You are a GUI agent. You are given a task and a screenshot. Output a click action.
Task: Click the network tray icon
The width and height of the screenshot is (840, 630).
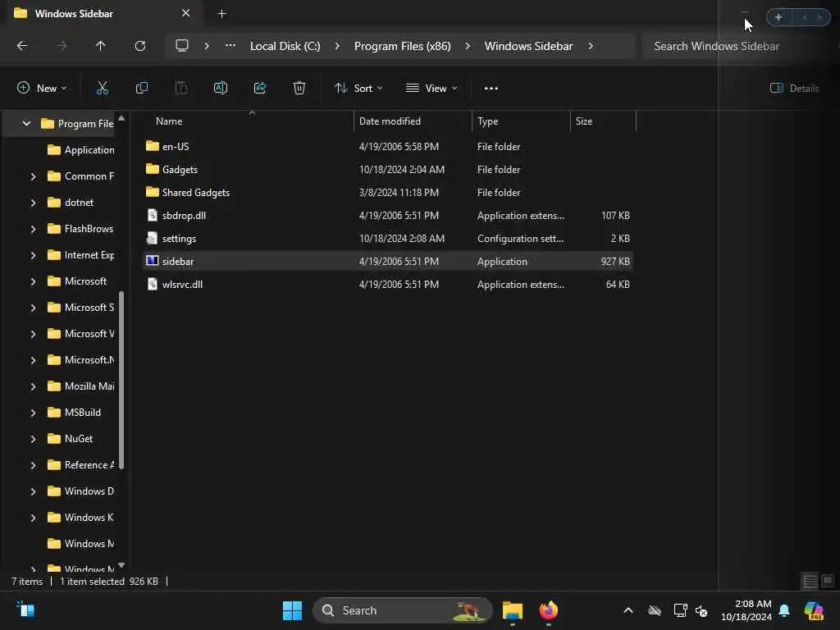(x=680, y=610)
